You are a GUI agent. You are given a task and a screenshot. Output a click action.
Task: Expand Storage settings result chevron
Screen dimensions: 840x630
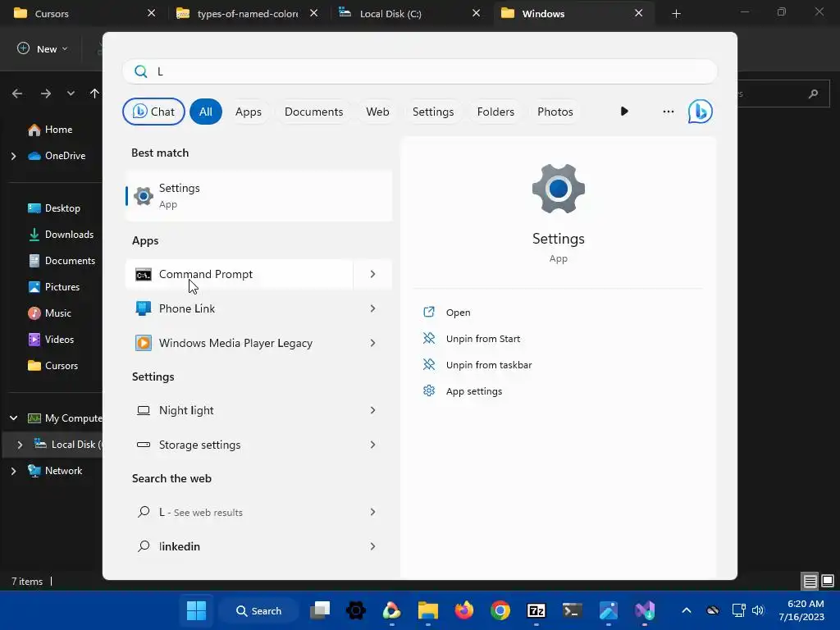pos(373,445)
